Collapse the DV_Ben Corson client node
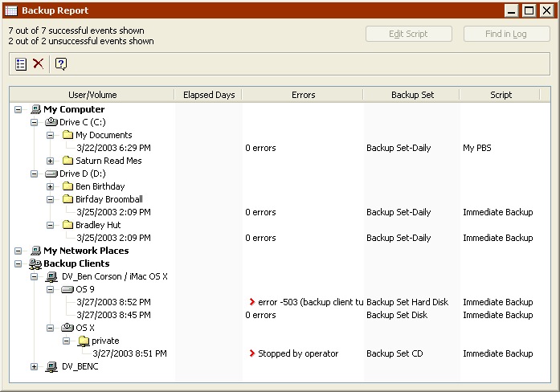This screenshot has height=392, width=560. coord(34,276)
